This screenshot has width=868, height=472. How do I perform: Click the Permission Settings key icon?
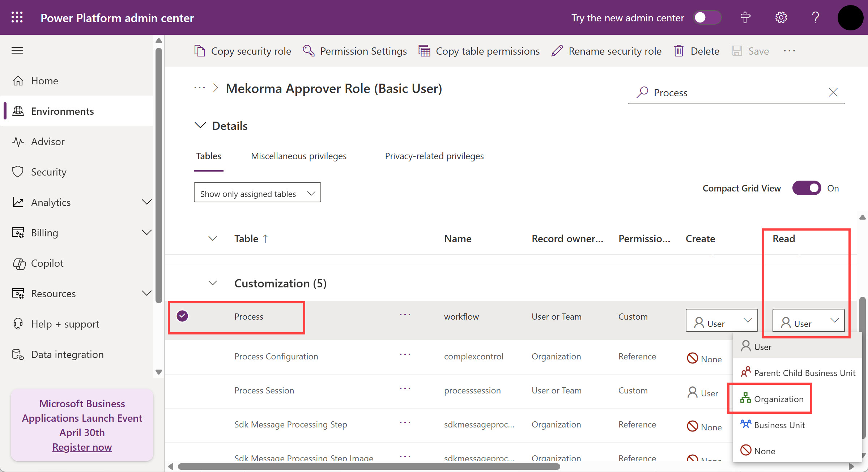click(309, 51)
